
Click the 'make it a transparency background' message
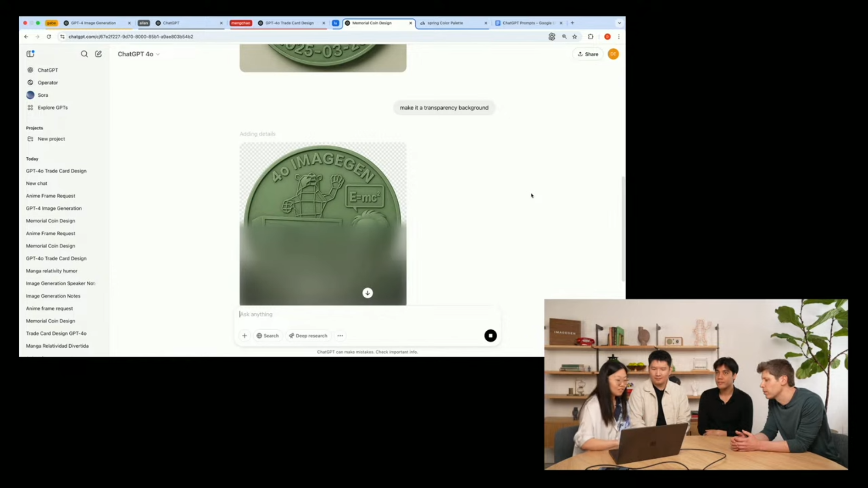coord(444,108)
